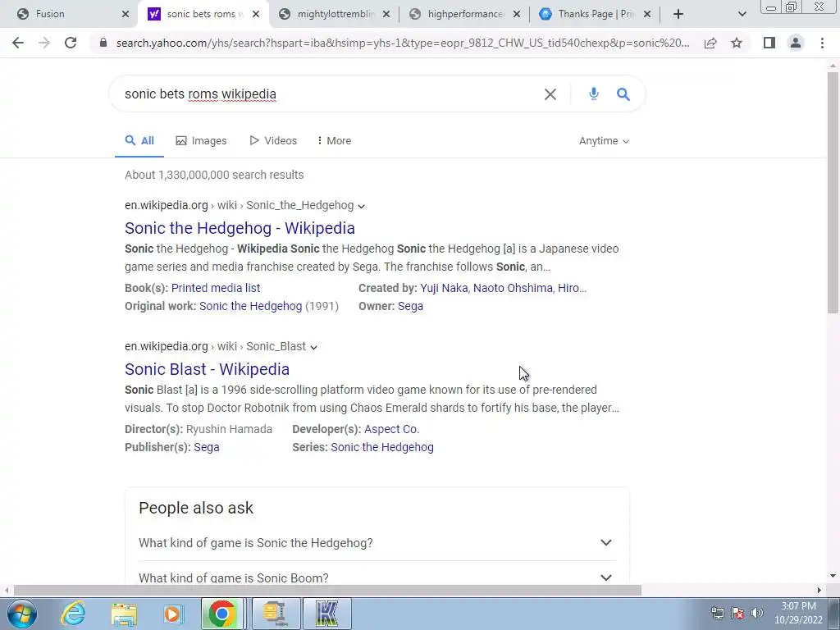Open the tab search chevron dropdown
Viewport: 840px width, 630px height.
742,14
